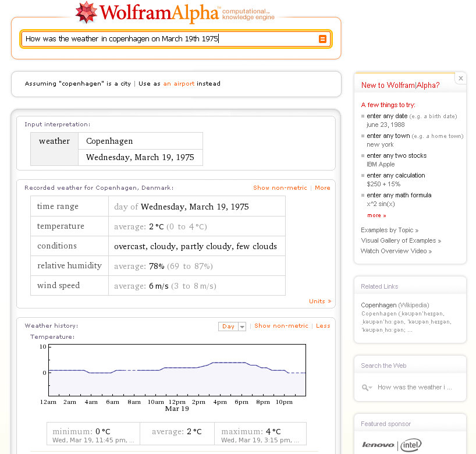The width and height of the screenshot is (476, 454).
Task: Use copenhagen as an airport instead
Action: [x=179, y=83]
